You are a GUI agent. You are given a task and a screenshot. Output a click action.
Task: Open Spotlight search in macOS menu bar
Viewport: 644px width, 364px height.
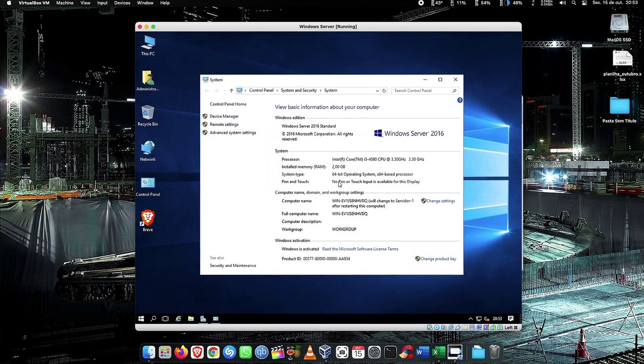pyautogui.click(x=574, y=3)
